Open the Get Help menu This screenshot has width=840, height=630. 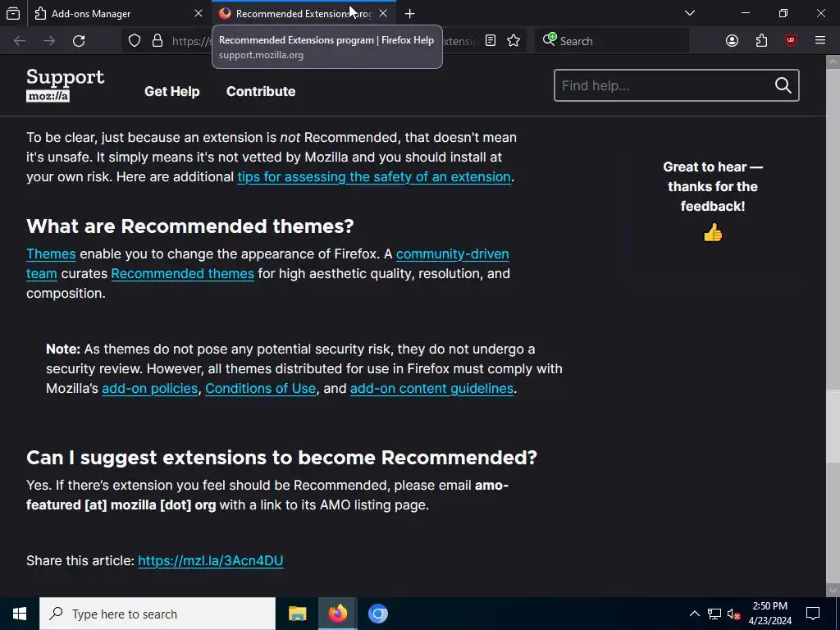[172, 92]
